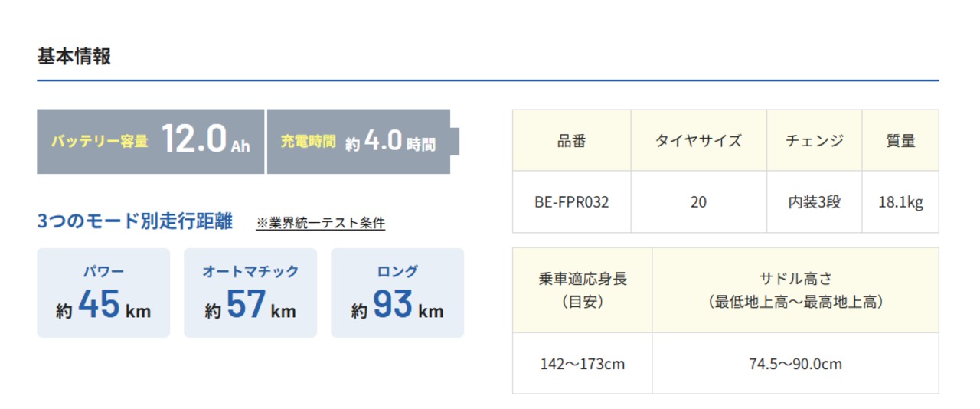
Task: Select the 3つのモード別走行距離 heading
Action: pos(136,222)
